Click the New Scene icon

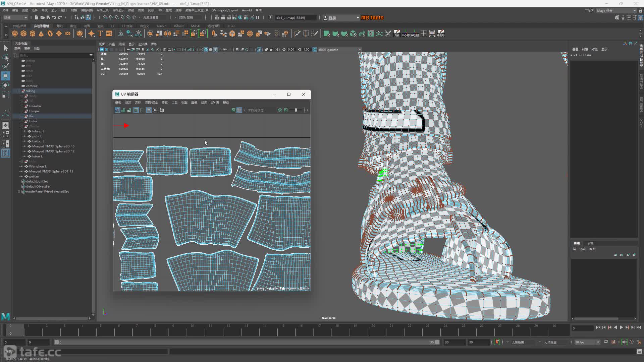click(37, 17)
